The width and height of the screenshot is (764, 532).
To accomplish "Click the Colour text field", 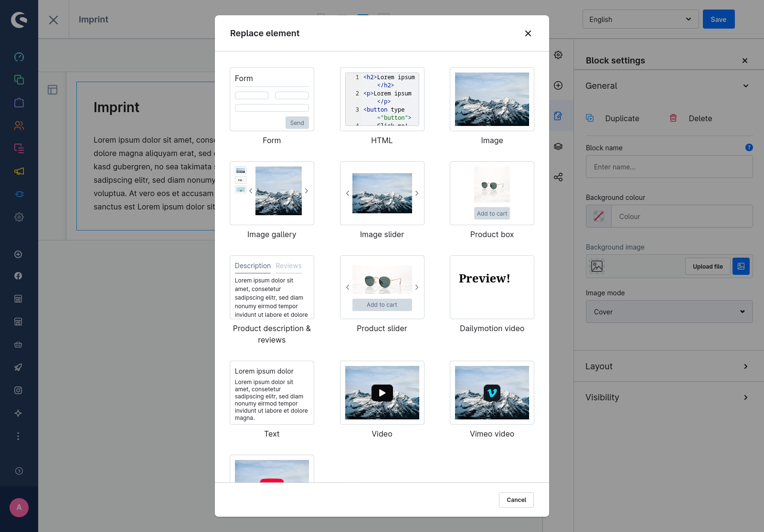I will point(682,216).
